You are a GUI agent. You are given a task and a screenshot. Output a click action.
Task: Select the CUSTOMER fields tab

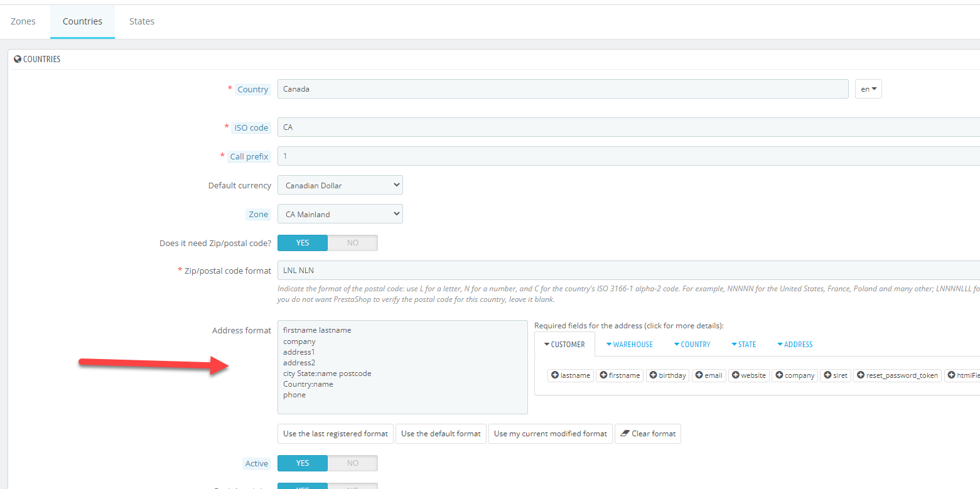point(564,345)
